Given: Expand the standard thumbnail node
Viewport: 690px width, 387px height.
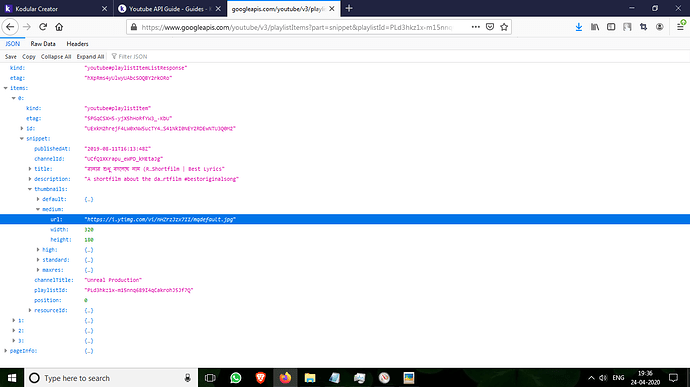Looking at the screenshot, I should 38,260.
